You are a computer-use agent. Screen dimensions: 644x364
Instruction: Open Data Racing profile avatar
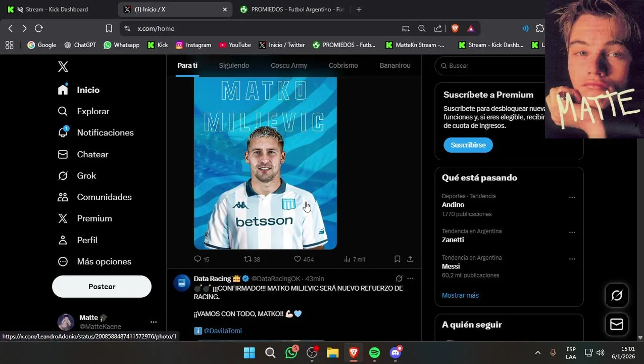click(x=182, y=283)
